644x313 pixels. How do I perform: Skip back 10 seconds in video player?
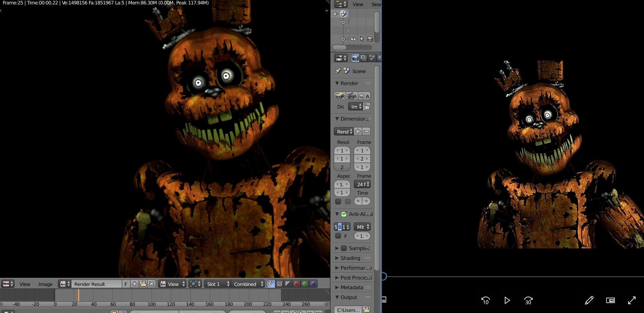tap(485, 300)
